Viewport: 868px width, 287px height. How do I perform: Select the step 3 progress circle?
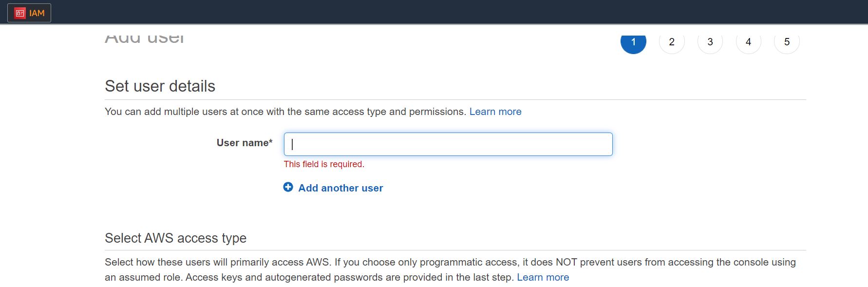click(x=710, y=42)
